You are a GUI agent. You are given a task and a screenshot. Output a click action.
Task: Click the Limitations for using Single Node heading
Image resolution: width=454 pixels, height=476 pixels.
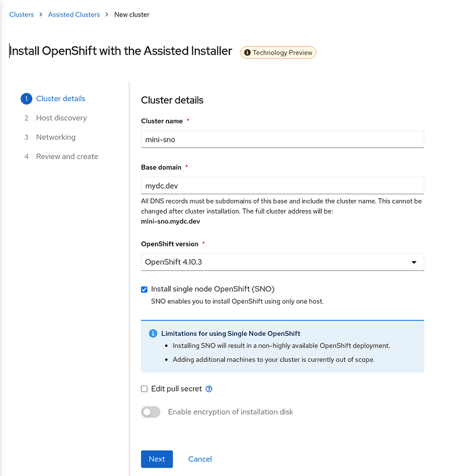[x=231, y=333]
